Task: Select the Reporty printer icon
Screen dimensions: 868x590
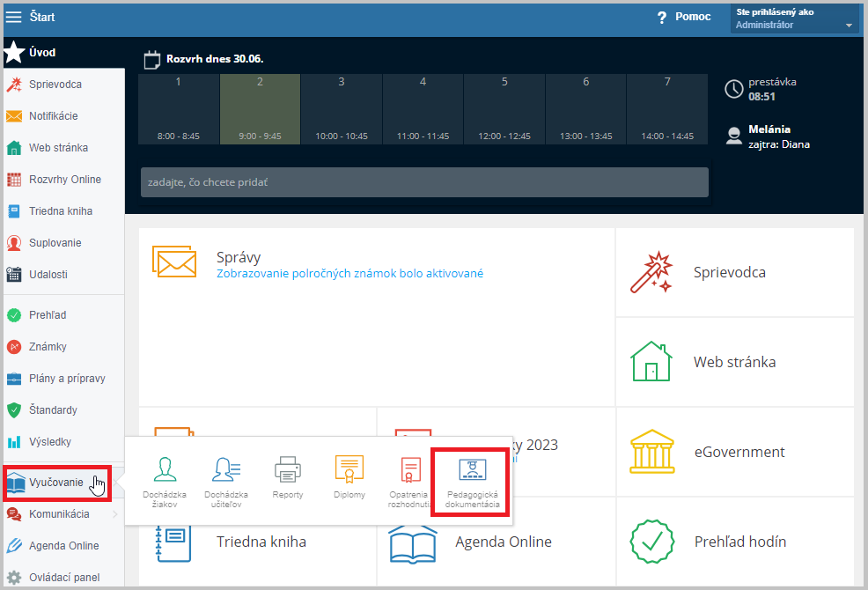Action: click(287, 481)
